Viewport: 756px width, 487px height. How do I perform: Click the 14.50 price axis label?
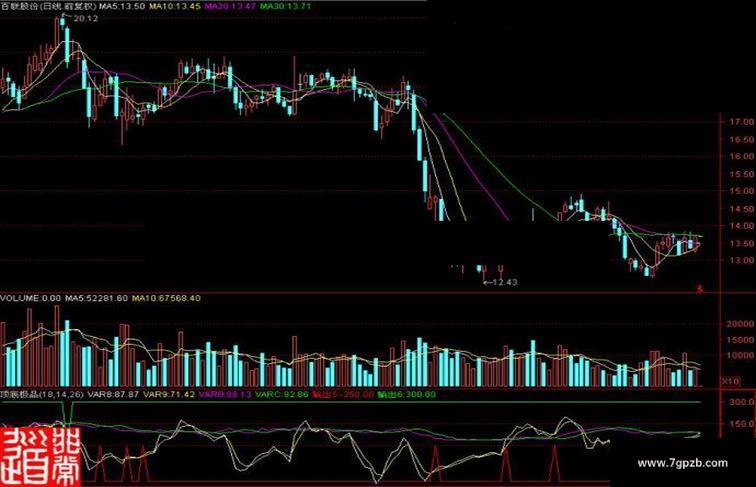742,209
